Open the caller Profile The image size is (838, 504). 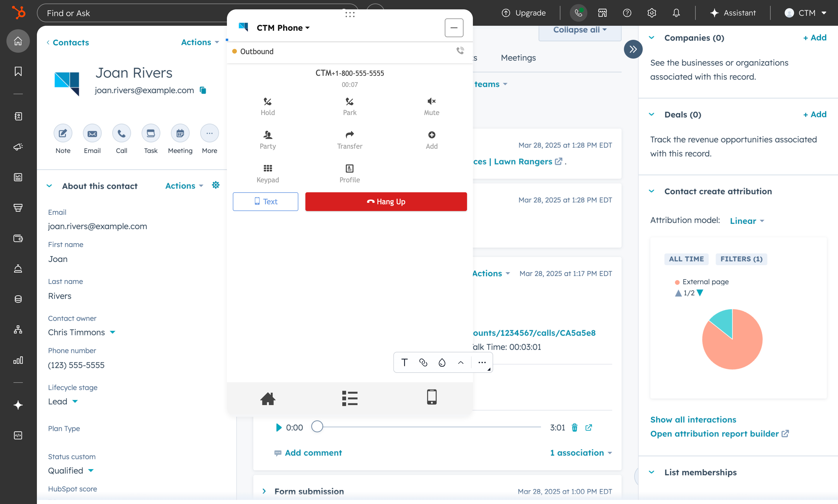point(350,174)
